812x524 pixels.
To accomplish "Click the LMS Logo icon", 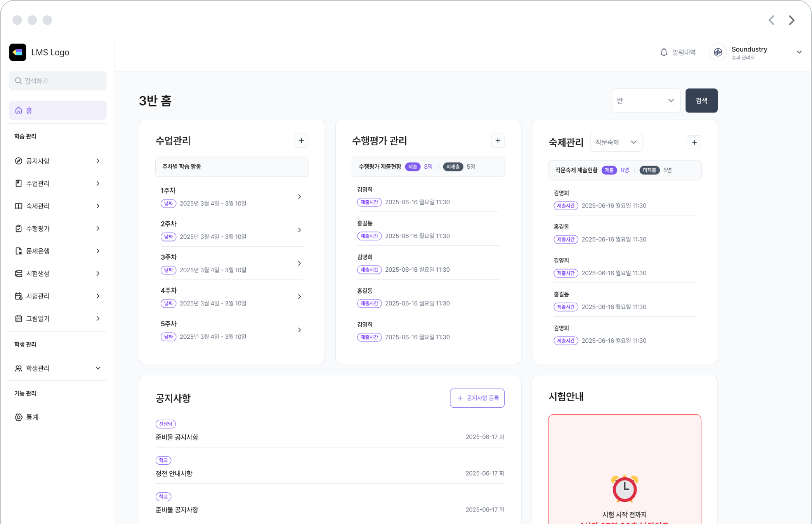I will (x=18, y=52).
